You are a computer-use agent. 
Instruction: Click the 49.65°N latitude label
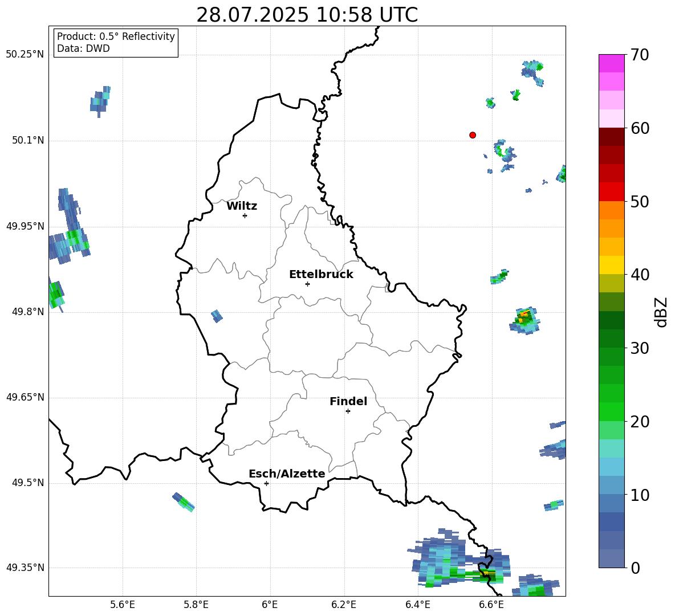tap(25, 397)
